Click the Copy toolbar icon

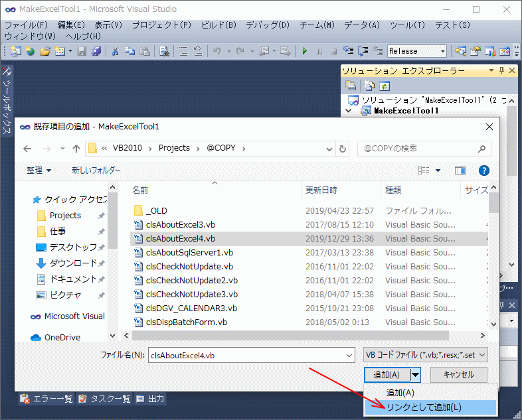[130, 51]
